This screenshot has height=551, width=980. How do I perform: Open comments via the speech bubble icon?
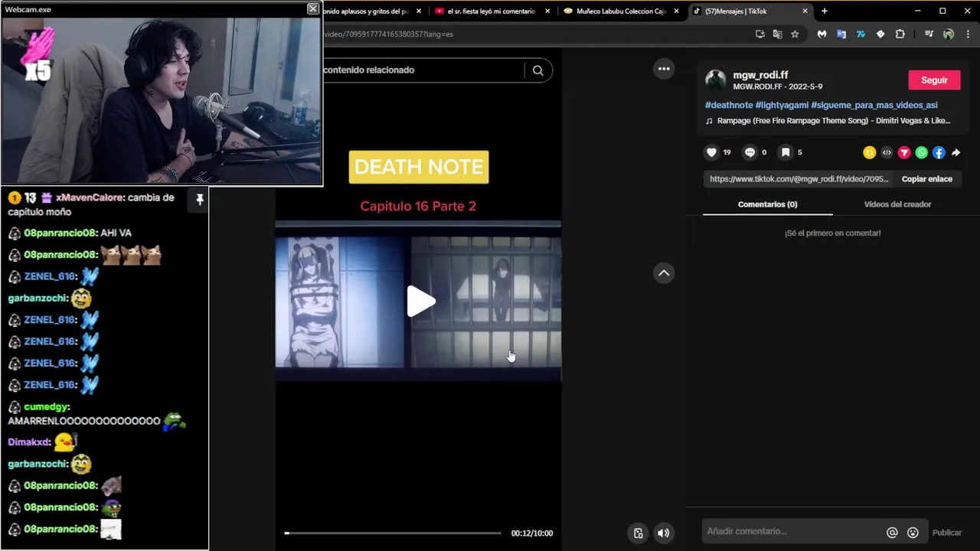[750, 152]
